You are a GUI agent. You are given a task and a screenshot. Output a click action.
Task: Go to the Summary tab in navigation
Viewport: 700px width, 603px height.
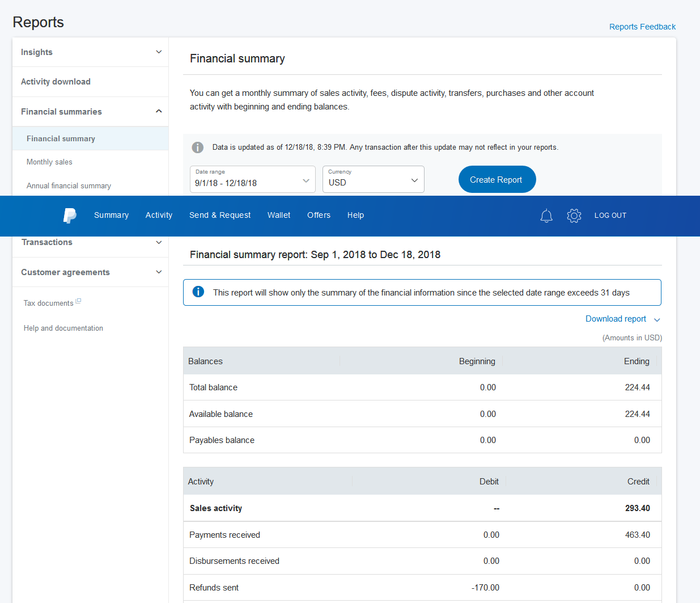pyautogui.click(x=112, y=216)
